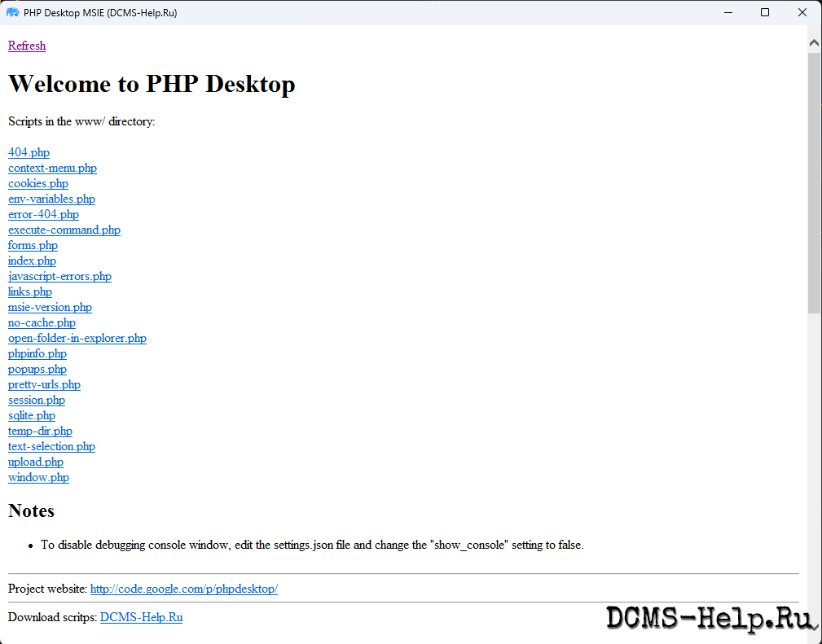
Task: View javascript-errors.php
Action: (59, 276)
